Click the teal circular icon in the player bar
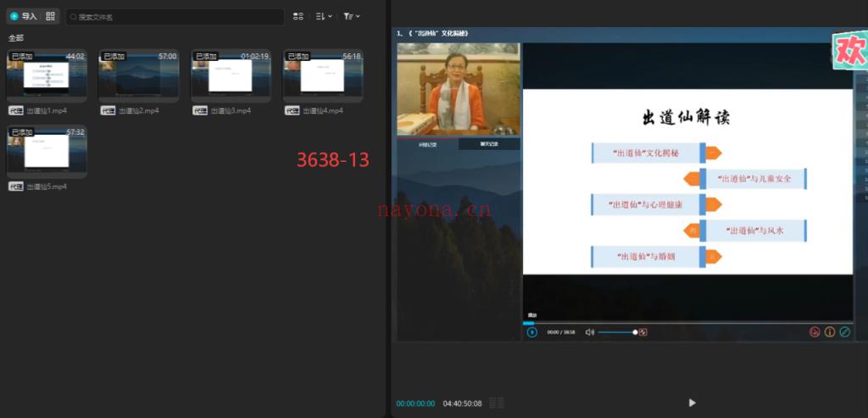Screen dimensions: 868x418 point(844,332)
